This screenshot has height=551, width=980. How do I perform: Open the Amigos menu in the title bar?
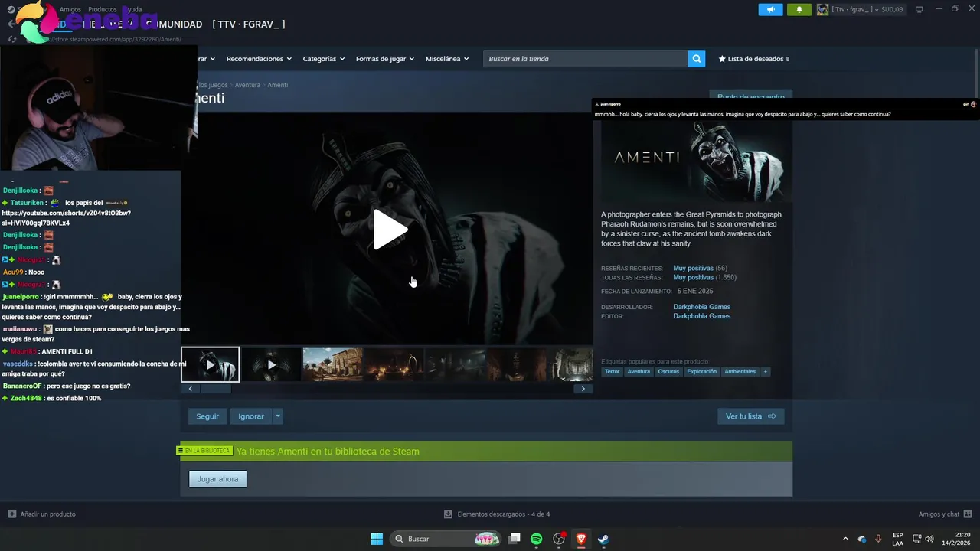[70, 9]
